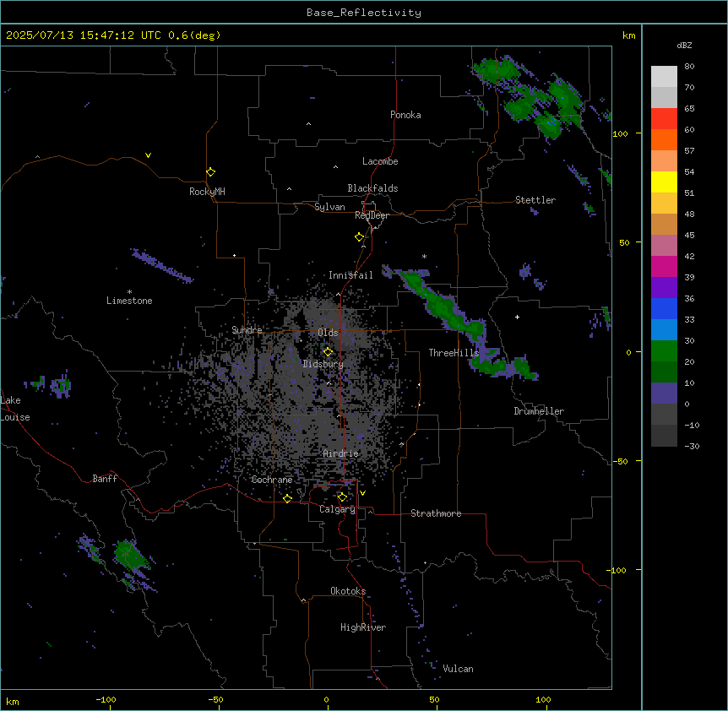Screen dimensions: 728x711
Task: Click the green echo cluster northeast of Stettler
Action: click(x=530, y=97)
